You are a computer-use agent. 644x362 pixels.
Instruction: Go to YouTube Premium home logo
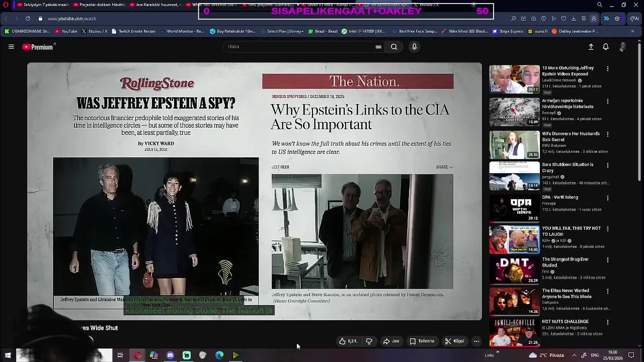(x=38, y=47)
